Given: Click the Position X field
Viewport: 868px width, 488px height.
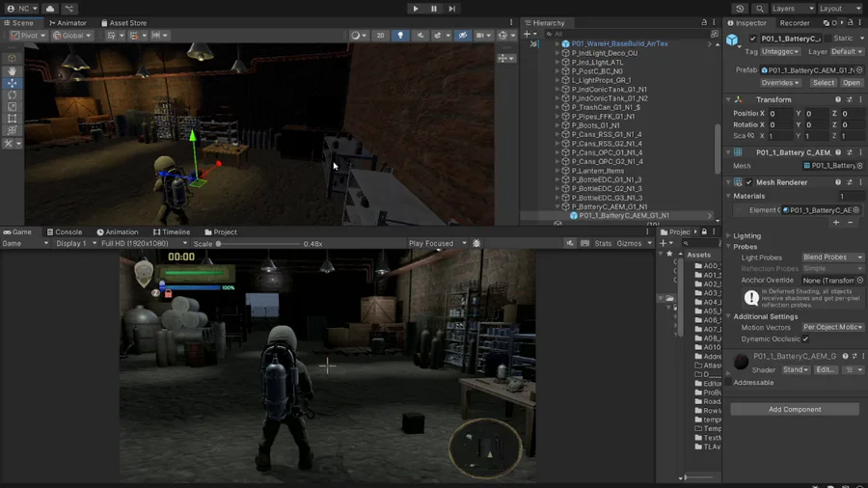Looking at the screenshot, I should point(781,114).
